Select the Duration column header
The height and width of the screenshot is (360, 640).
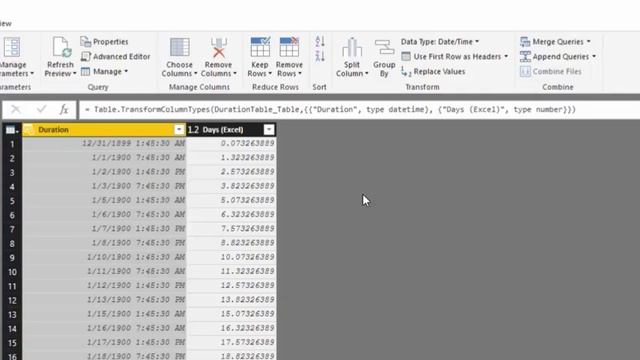click(104, 129)
